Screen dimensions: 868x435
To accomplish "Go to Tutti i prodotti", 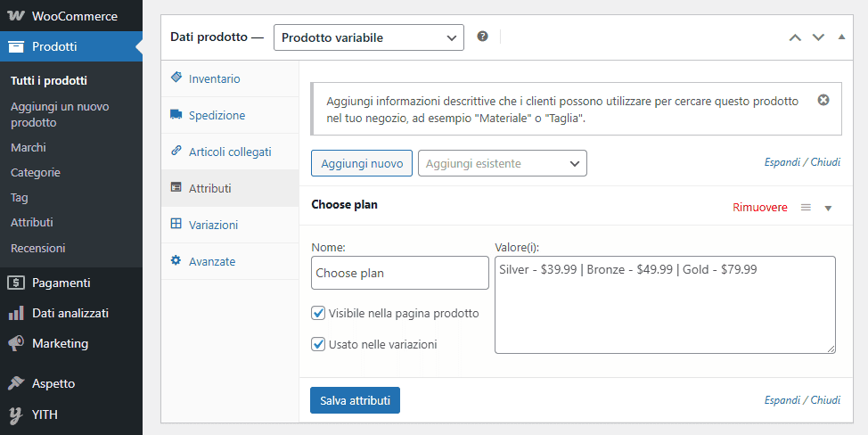I will point(49,80).
